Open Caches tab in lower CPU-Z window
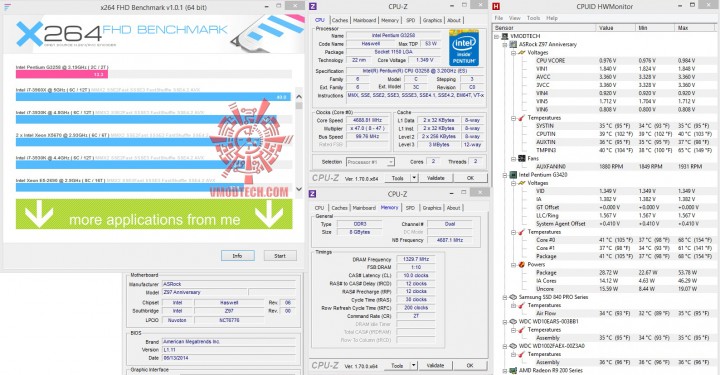Screen dimensions: 720x375 pyautogui.click(x=340, y=208)
